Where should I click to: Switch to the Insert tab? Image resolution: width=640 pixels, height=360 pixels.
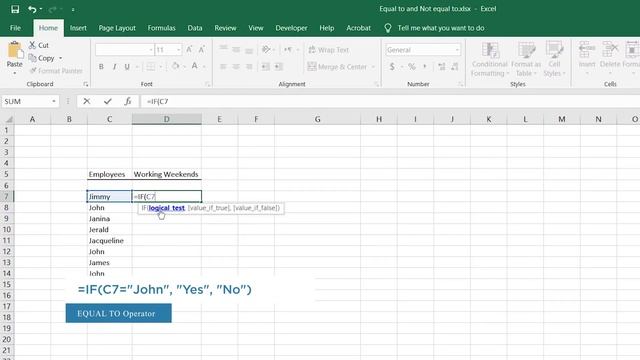(x=78, y=28)
